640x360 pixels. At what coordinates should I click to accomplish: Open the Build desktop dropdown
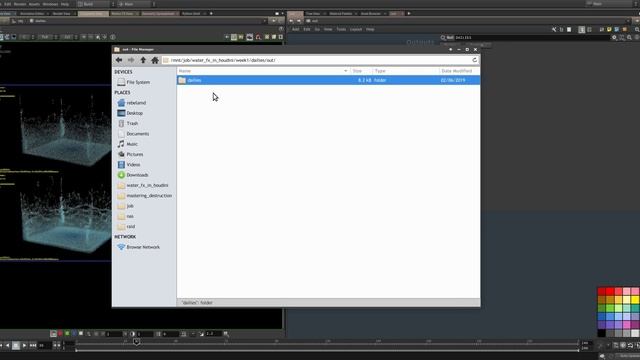click(x=95, y=4)
